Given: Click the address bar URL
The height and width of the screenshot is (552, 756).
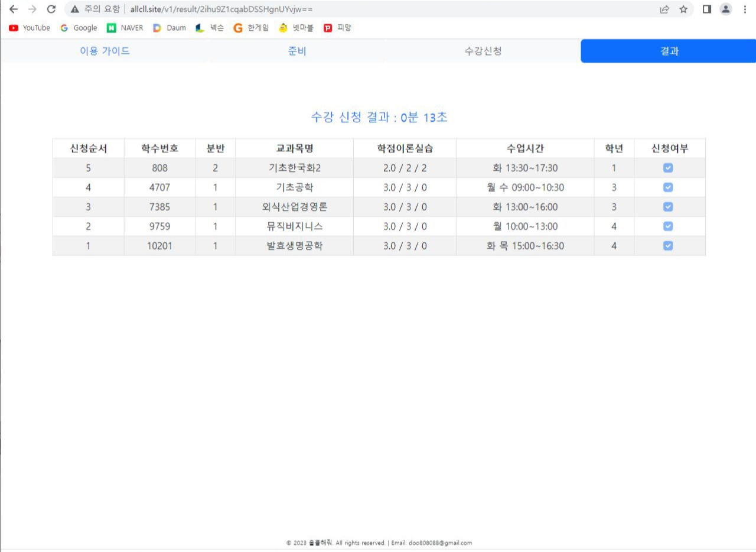Looking at the screenshot, I should point(222,9).
